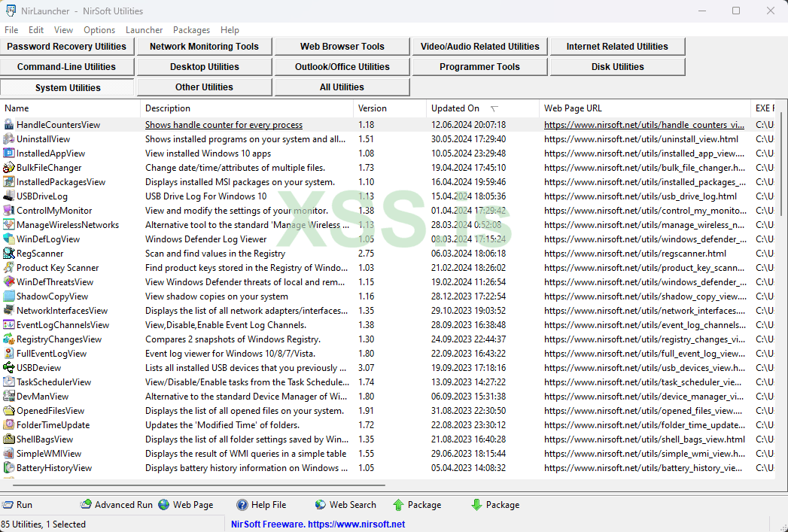The image size is (788, 532).
Task: Run the selected utility
Action: pos(17,505)
